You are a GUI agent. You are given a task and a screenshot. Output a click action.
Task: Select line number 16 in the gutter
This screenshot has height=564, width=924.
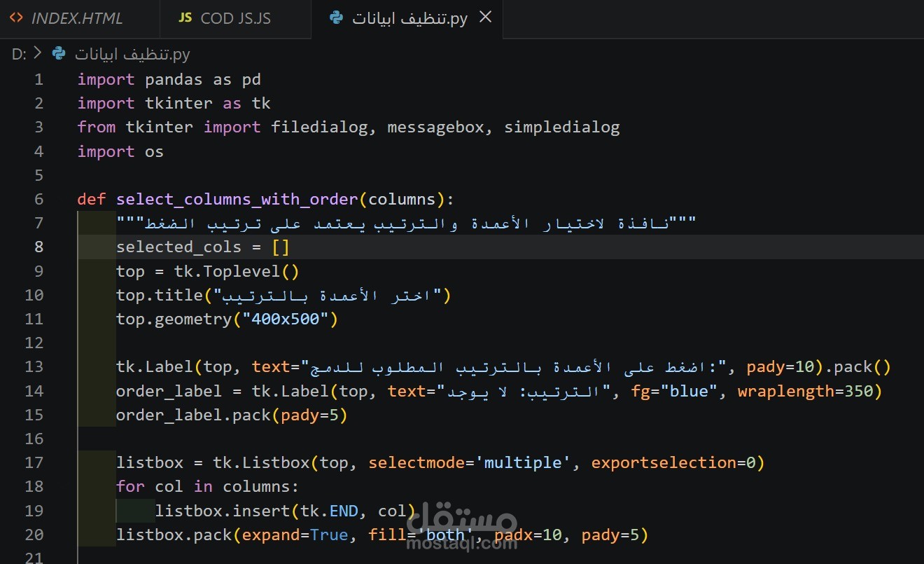tap(34, 439)
